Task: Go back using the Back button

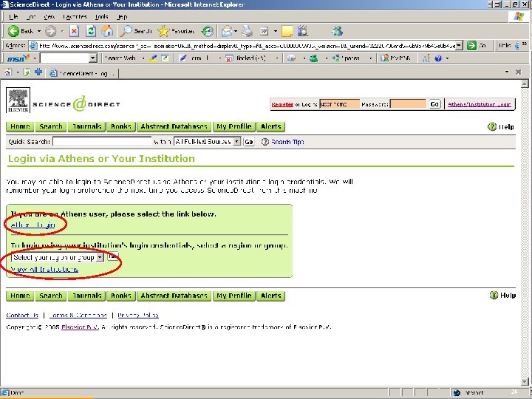Action: click(x=21, y=31)
